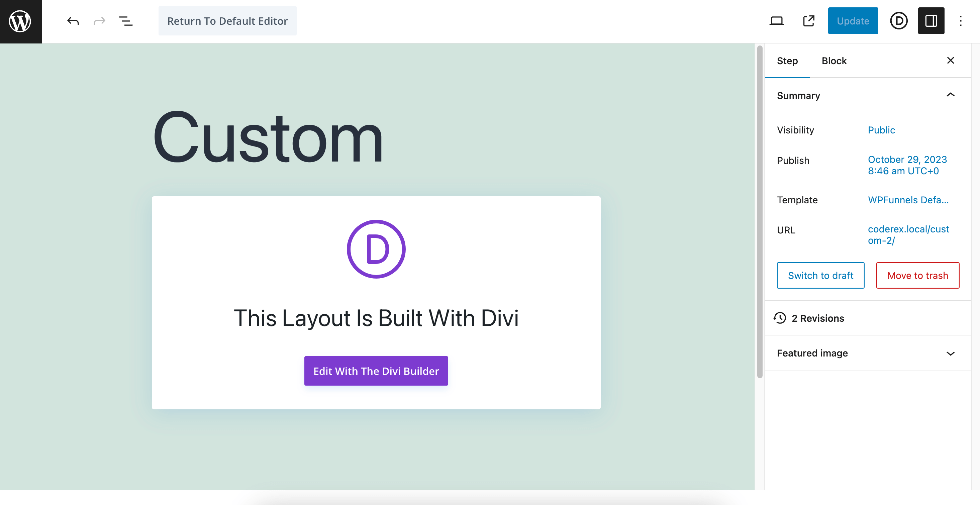Click Return To Default Editor
Viewport: 980px width, 505px height.
[x=227, y=21]
